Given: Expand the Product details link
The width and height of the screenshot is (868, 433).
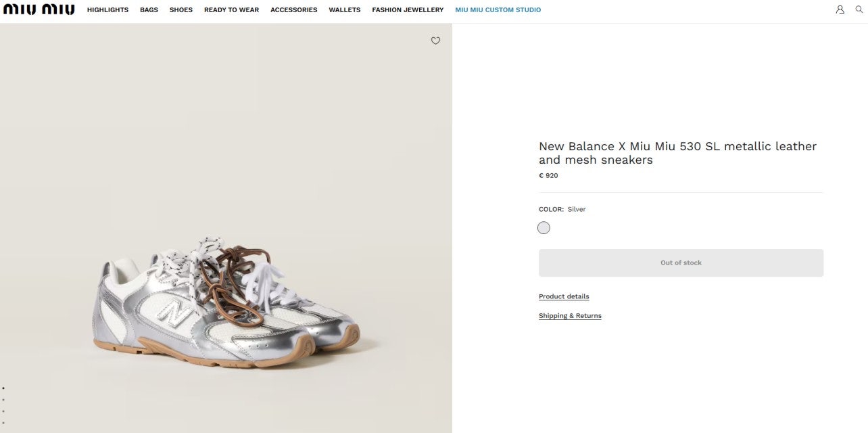Looking at the screenshot, I should point(564,296).
